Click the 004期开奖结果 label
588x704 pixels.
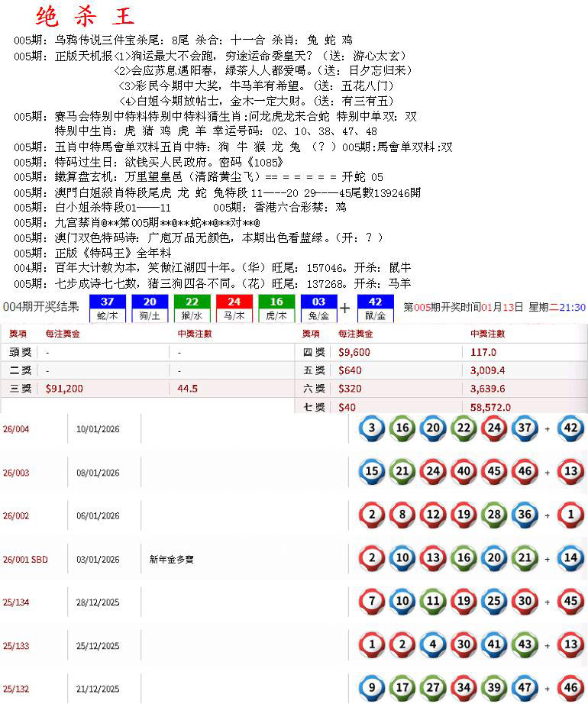point(40,307)
